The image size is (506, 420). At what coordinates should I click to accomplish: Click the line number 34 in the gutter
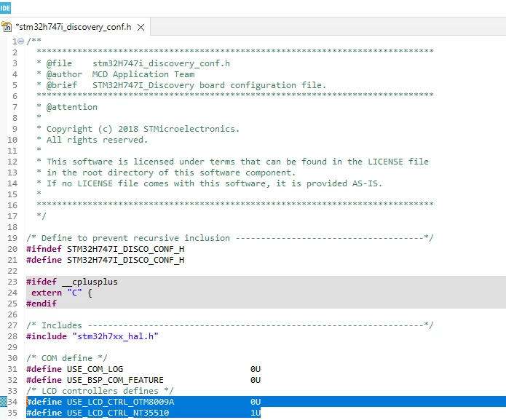tap(12, 402)
